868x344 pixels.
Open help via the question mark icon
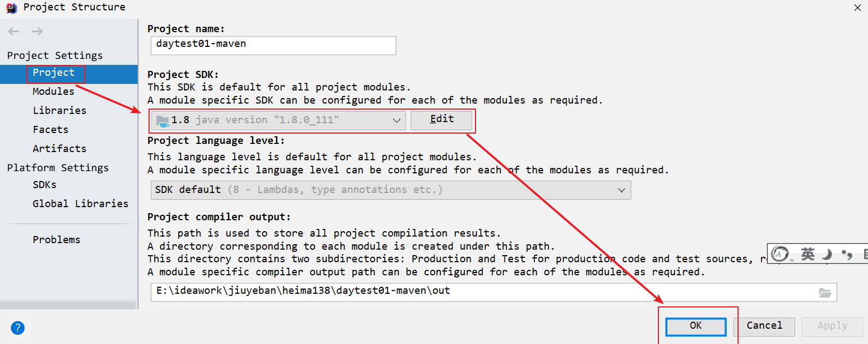(17, 328)
